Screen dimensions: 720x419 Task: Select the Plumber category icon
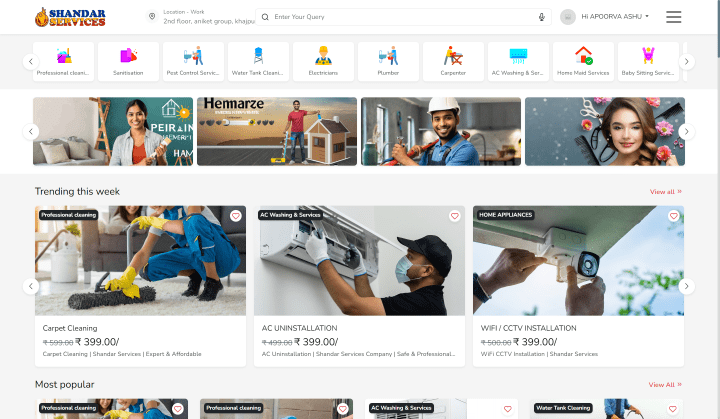(388, 56)
